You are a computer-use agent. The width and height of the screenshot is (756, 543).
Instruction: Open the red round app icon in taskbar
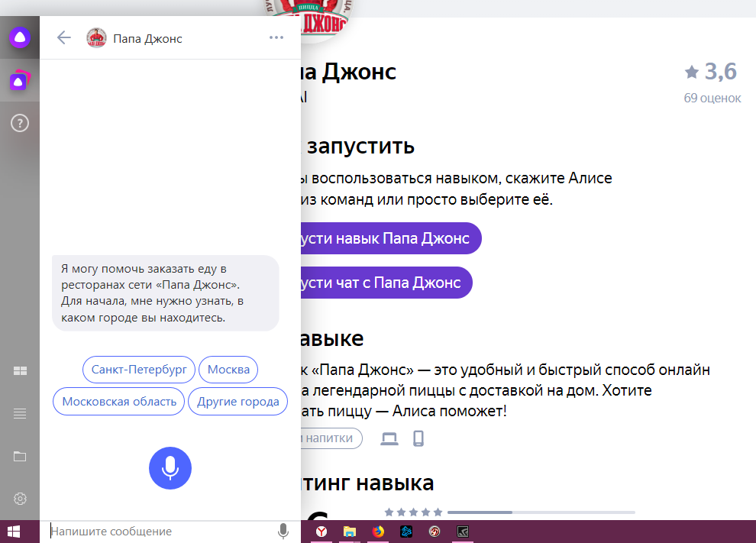(x=435, y=532)
